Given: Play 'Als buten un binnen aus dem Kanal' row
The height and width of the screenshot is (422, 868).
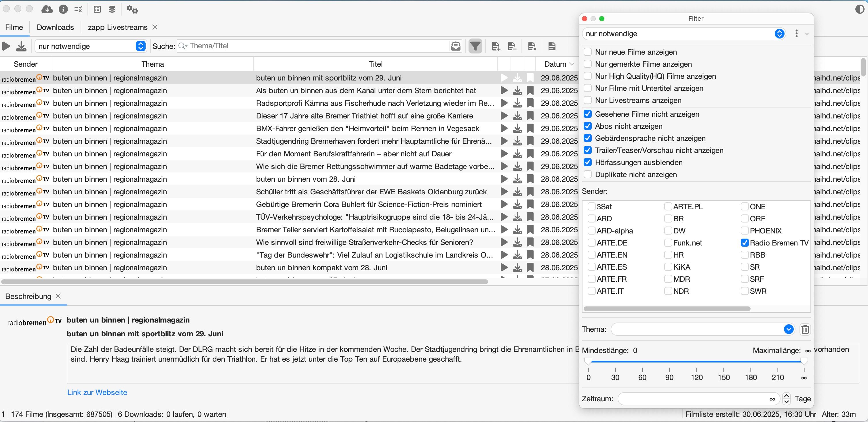Looking at the screenshot, I should pos(504,91).
